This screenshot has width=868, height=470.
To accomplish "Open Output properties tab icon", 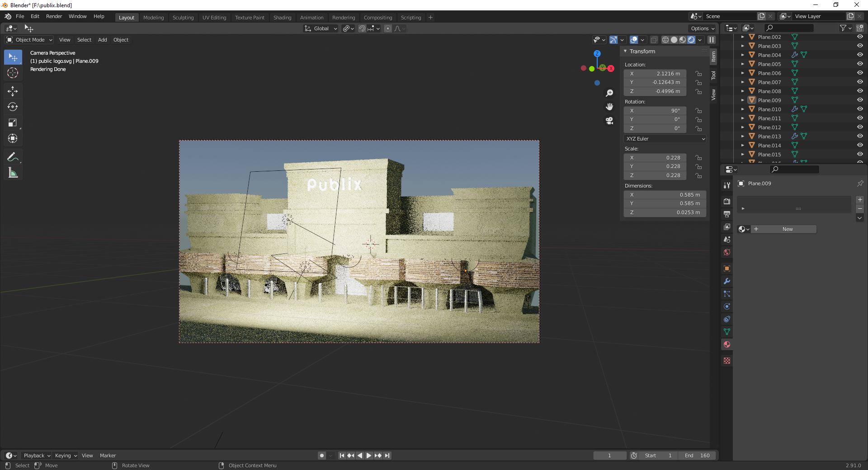I will tap(727, 214).
